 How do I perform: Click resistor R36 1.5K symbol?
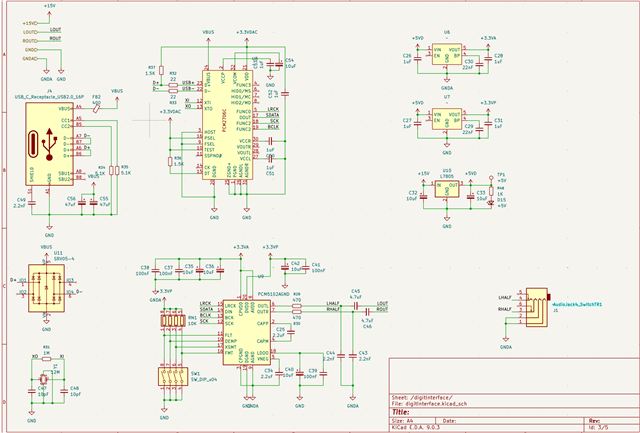click(x=170, y=162)
